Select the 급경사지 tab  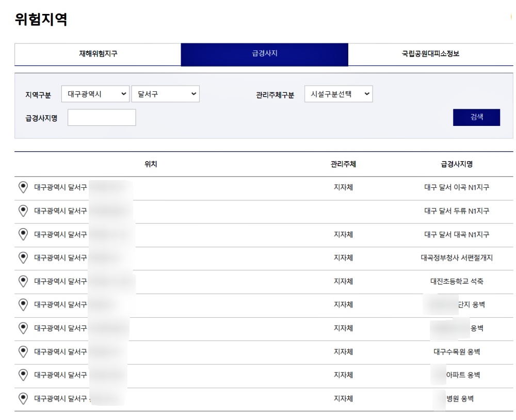tap(264, 55)
